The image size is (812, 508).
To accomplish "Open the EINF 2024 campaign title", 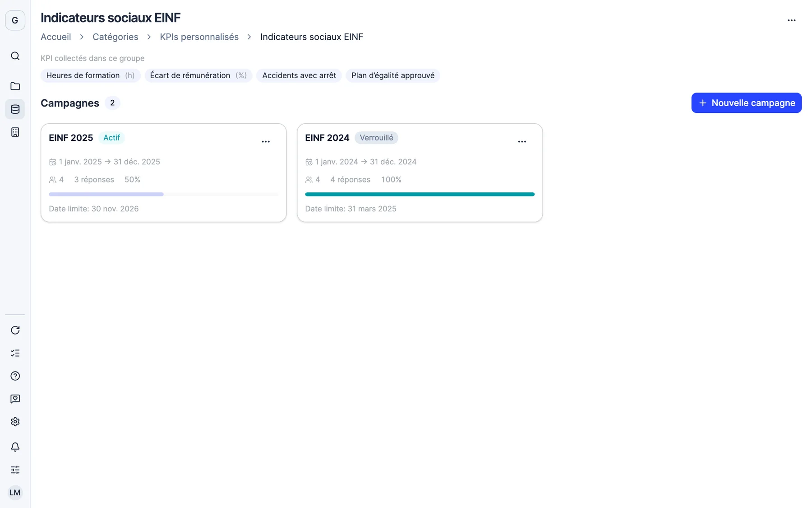I will pyautogui.click(x=327, y=138).
